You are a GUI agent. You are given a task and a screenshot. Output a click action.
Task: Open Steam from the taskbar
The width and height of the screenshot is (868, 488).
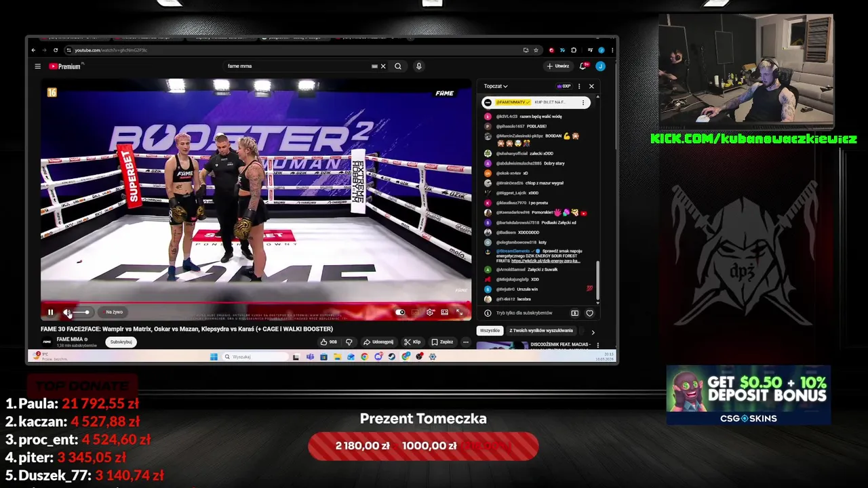pos(392,357)
